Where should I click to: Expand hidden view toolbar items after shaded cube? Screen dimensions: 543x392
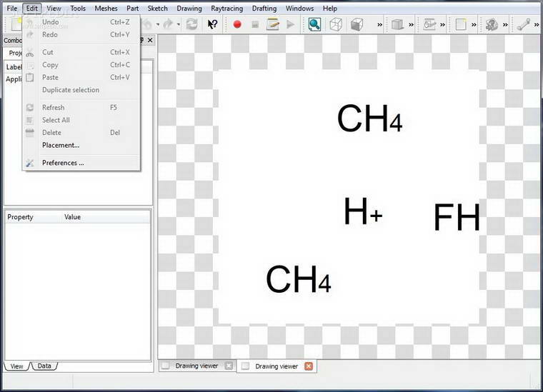pyautogui.click(x=380, y=24)
